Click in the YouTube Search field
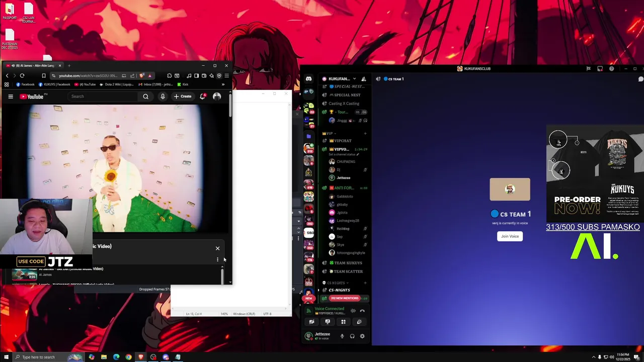 pyautogui.click(x=103, y=97)
